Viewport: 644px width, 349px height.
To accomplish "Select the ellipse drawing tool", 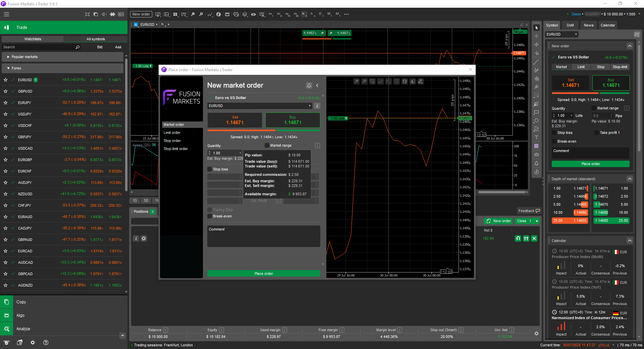I will click(x=536, y=120).
